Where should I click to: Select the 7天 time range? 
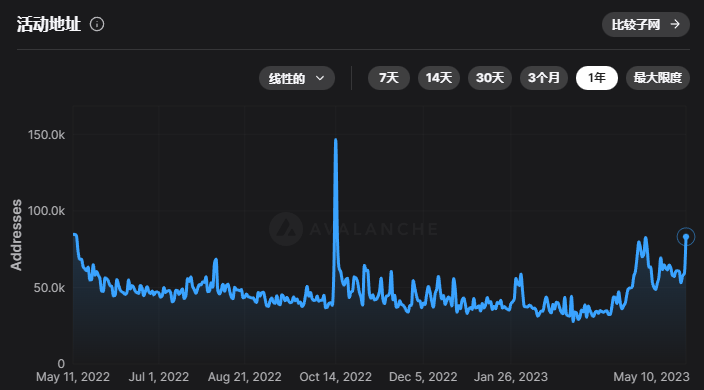(389, 78)
